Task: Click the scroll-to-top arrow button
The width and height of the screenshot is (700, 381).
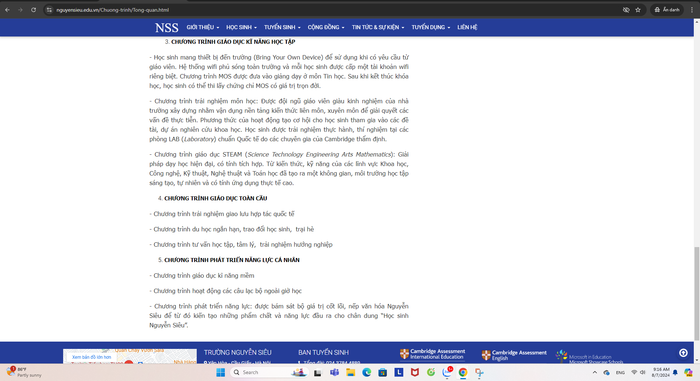Action: click(x=683, y=353)
